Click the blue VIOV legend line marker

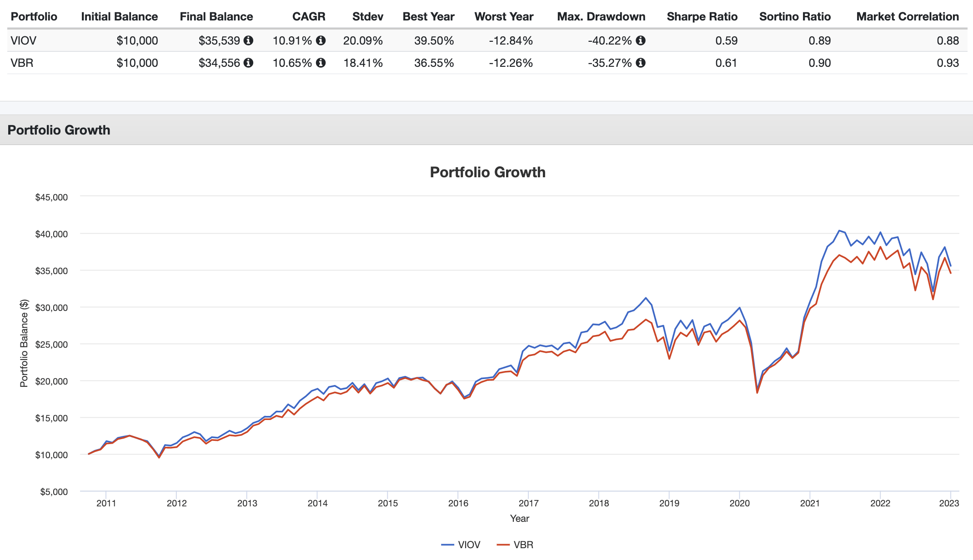(447, 545)
